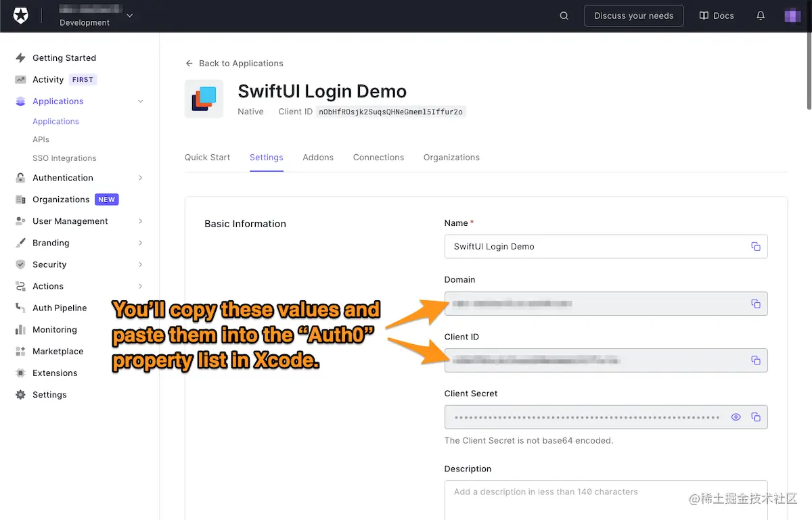Open the Addons tab
Image resolution: width=812 pixels, height=520 pixels.
tap(318, 157)
